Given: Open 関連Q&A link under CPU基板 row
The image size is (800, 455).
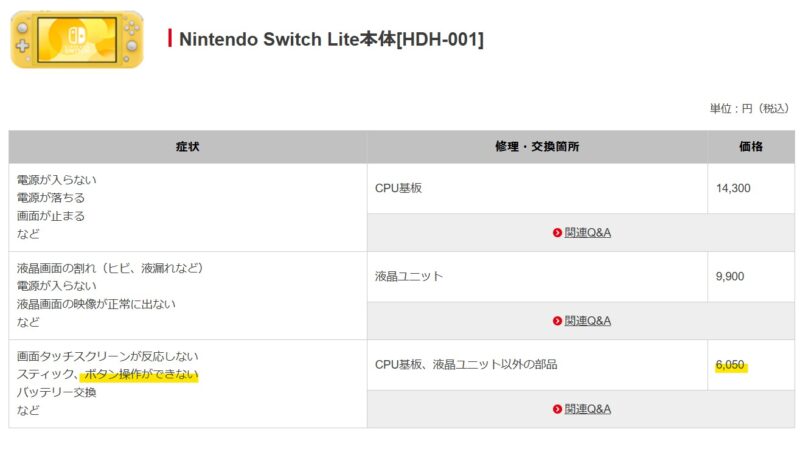Looking at the screenshot, I should pos(587,233).
